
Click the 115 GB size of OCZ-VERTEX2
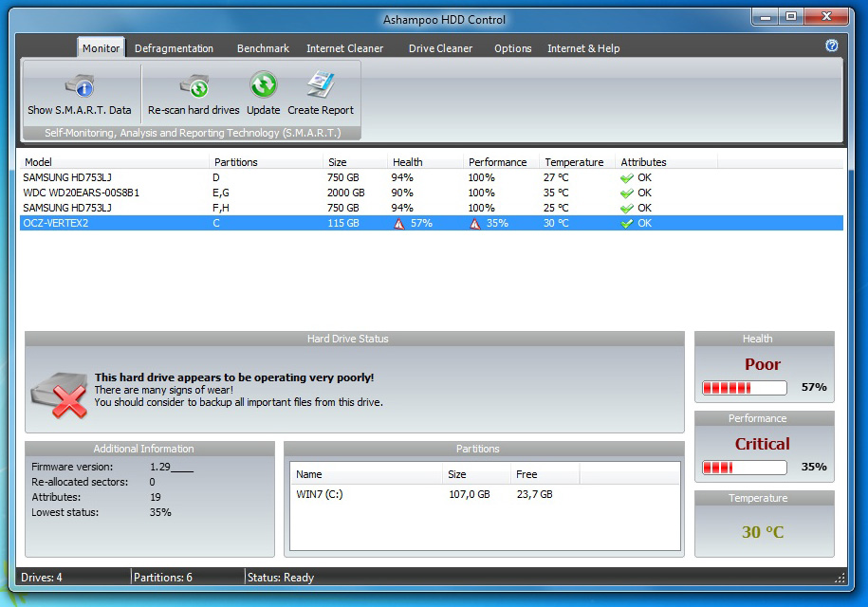tap(343, 223)
